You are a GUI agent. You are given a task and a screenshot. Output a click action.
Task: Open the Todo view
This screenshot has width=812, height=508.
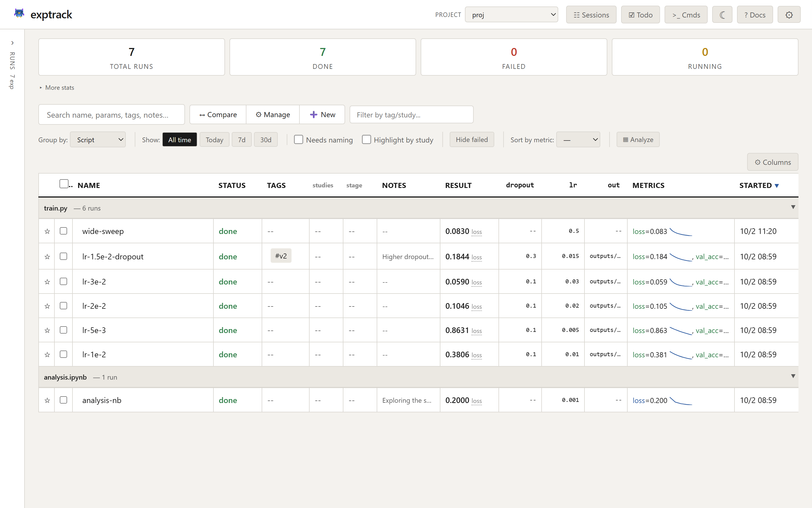tap(640, 15)
